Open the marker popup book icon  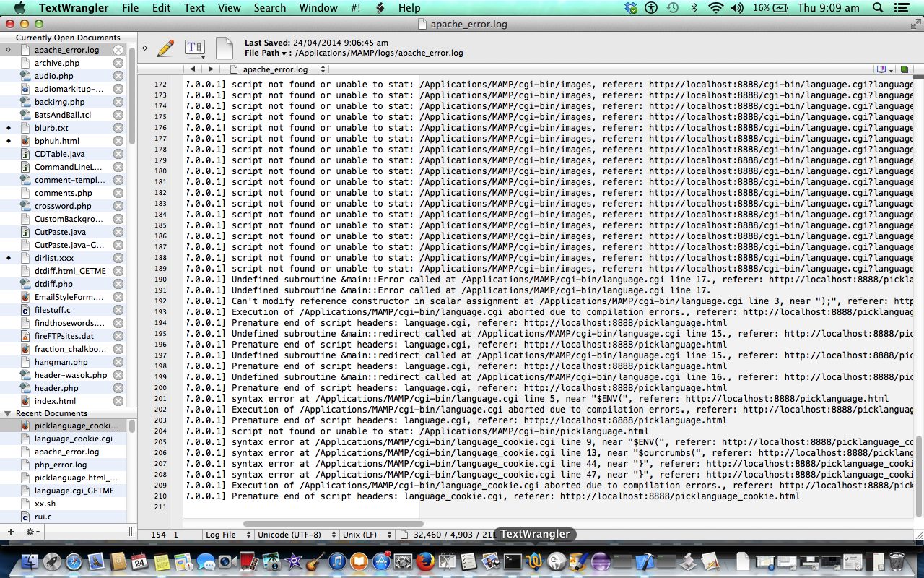(x=884, y=69)
